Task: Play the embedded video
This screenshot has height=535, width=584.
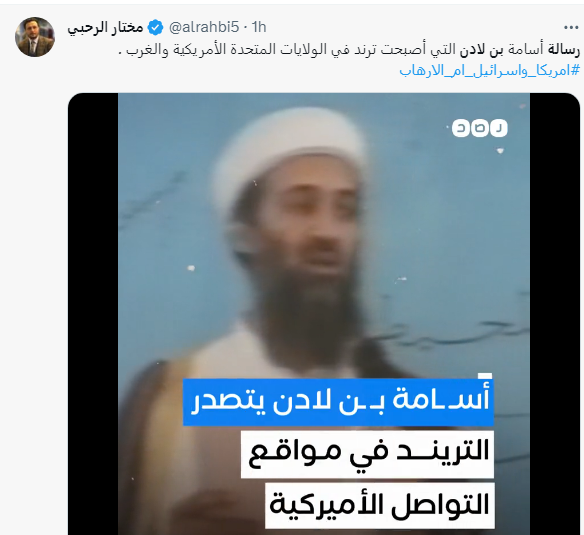Action: coord(324,314)
